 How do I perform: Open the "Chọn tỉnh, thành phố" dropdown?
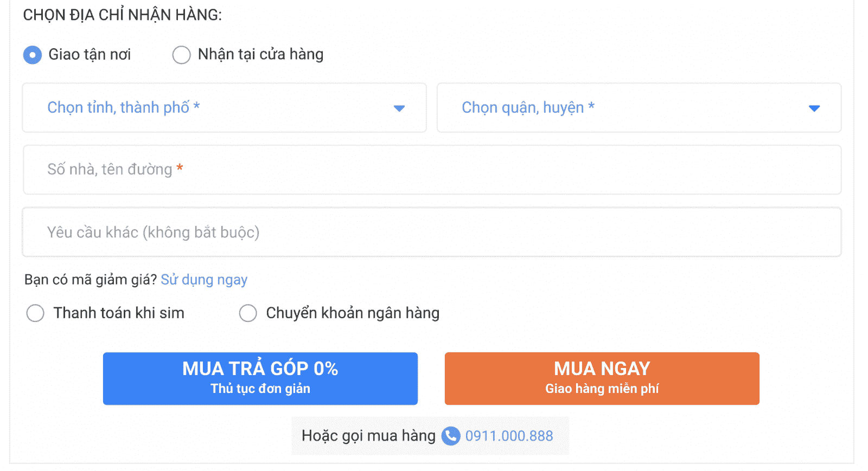pos(217,108)
